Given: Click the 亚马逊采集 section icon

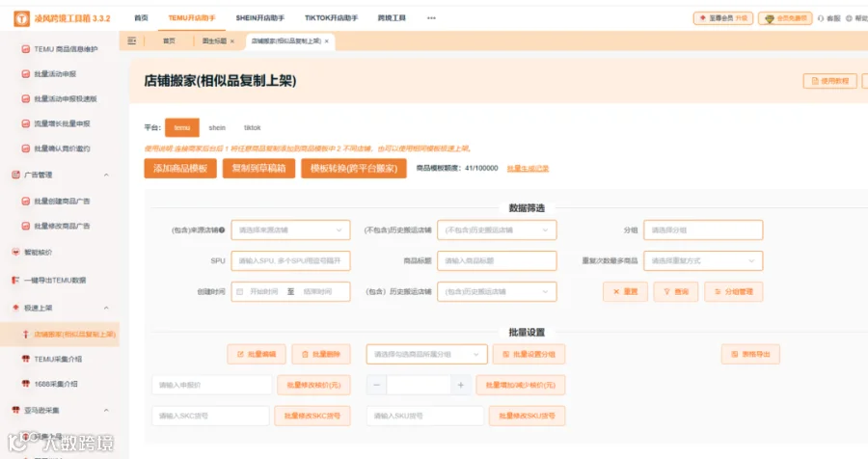Looking at the screenshot, I should point(15,410).
